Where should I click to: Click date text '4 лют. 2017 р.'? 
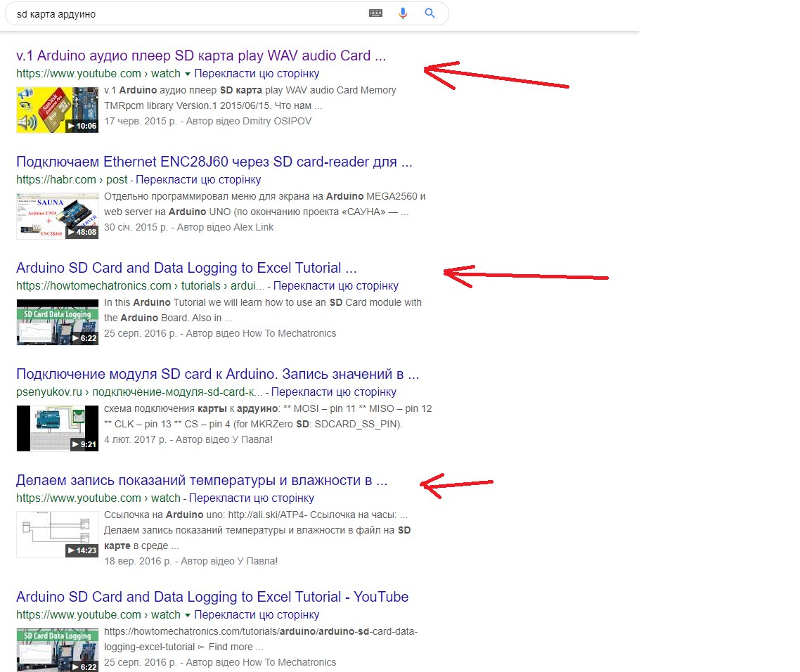click(x=135, y=439)
